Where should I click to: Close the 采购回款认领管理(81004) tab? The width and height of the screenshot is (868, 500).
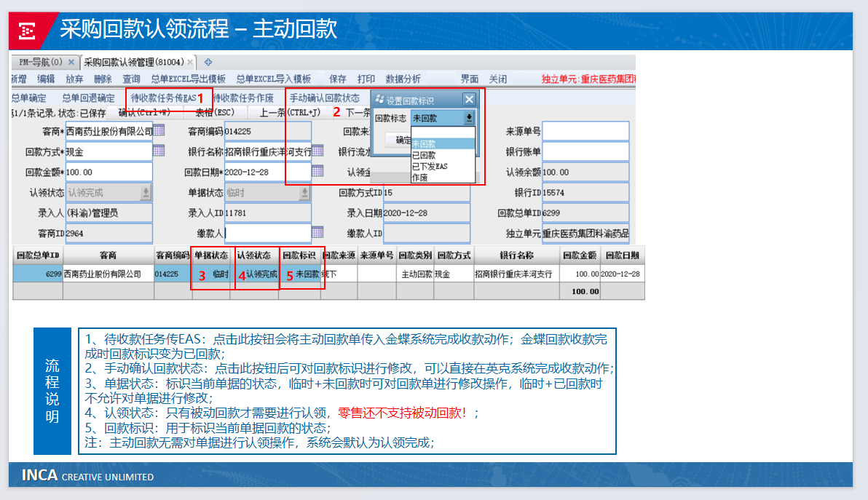(x=190, y=62)
